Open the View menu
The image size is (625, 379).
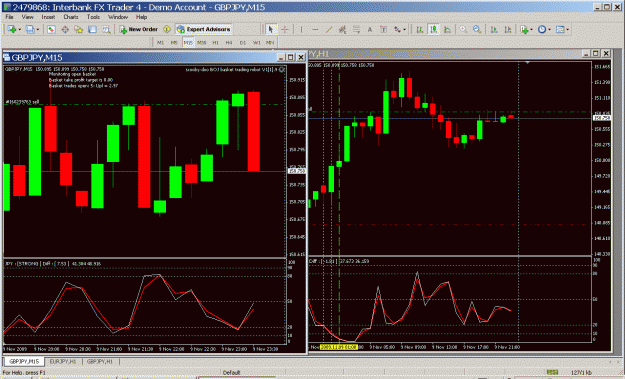[x=28, y=17]
